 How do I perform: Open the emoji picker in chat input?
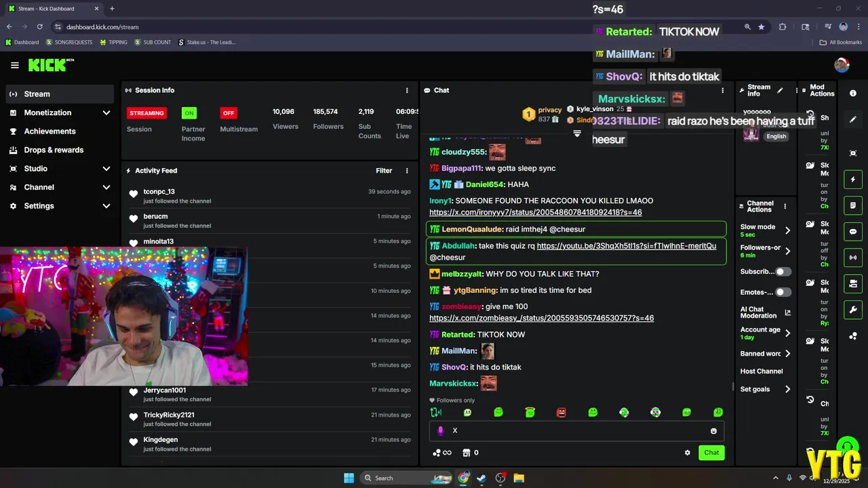pyautogui.click(x=713, y=431)
